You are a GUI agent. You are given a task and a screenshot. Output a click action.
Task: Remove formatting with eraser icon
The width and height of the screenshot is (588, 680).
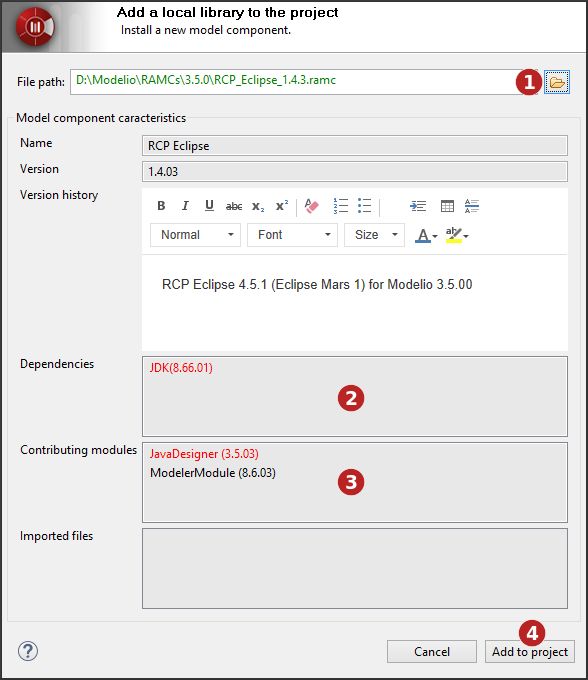click(x=311, y=206)
